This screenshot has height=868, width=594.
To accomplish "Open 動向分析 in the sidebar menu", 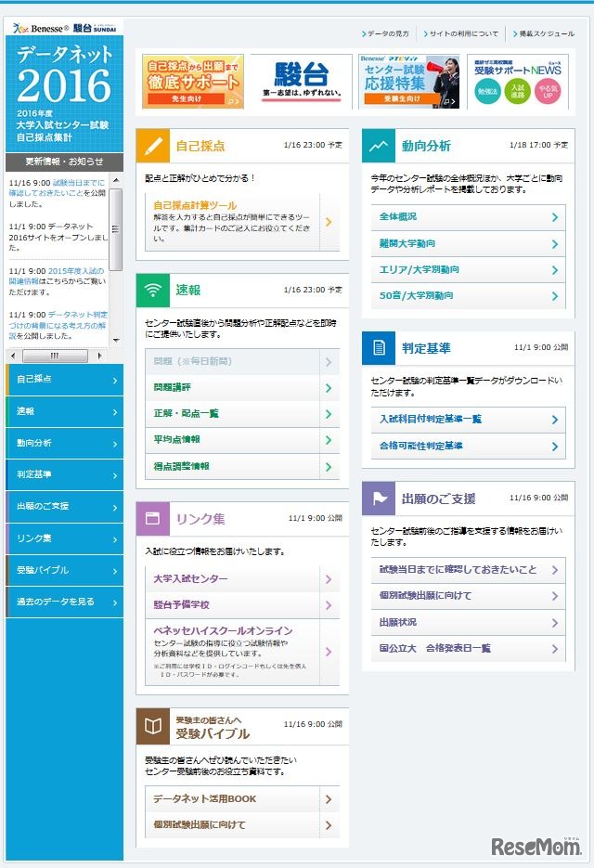I will pyautogui.click(x=64, y=443).
